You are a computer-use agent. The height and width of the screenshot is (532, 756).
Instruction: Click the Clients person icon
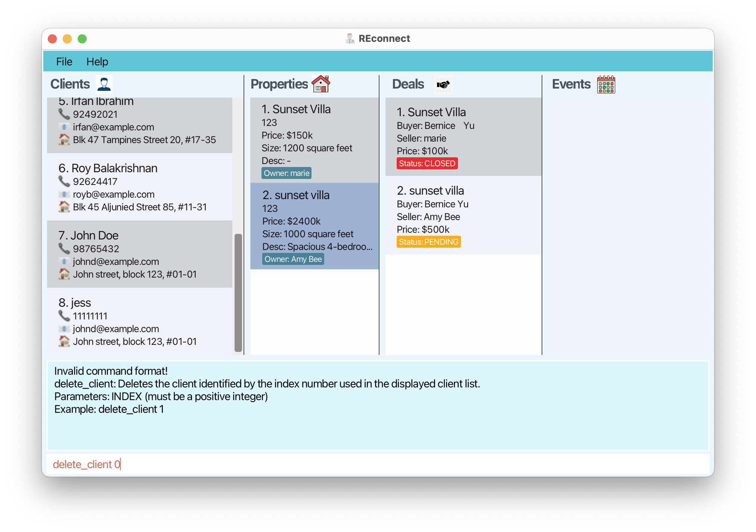(x=104, y=84)
